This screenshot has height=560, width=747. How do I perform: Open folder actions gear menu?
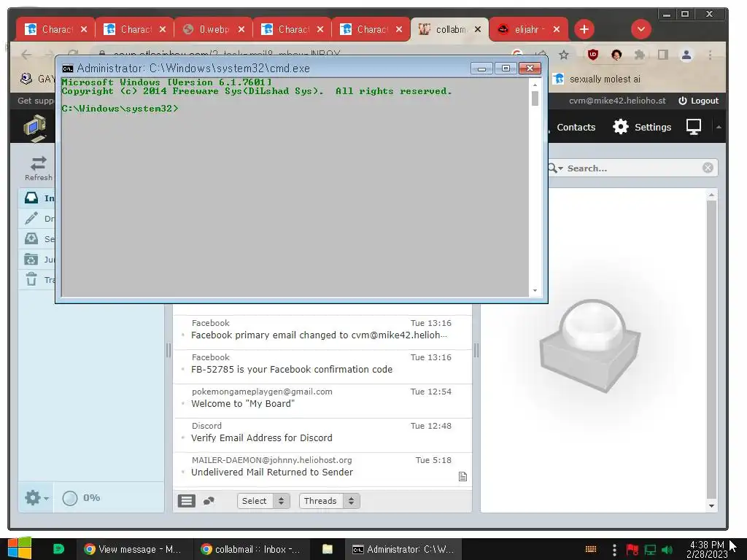36,498
